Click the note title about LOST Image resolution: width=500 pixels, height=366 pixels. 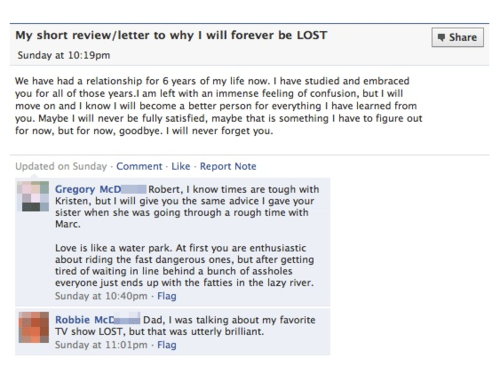(171, 35)
